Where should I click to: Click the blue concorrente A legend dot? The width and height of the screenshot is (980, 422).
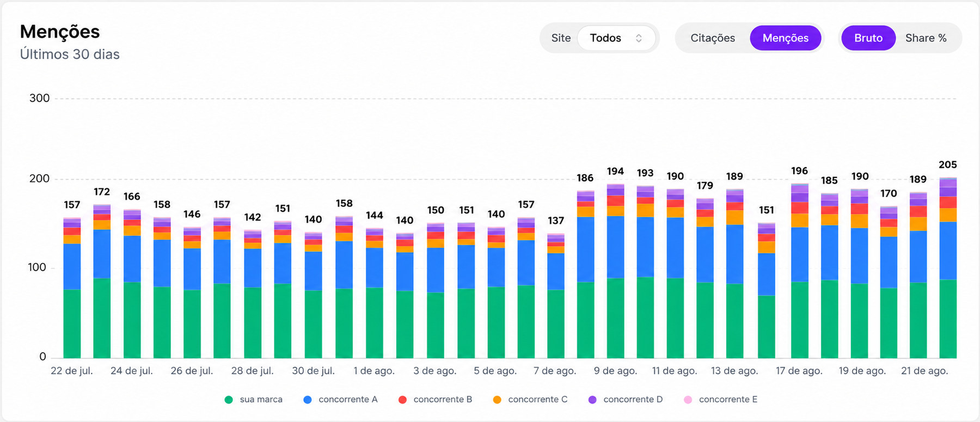308,400
